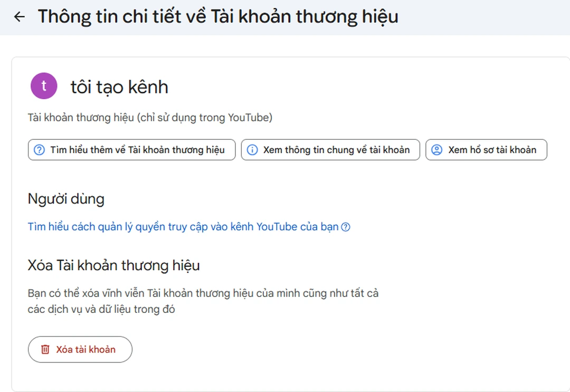The image size is (570, 392).
Task: Click description text 'Bạn có thể xóa vĩnh viễn'
Action: click(87, 293)
